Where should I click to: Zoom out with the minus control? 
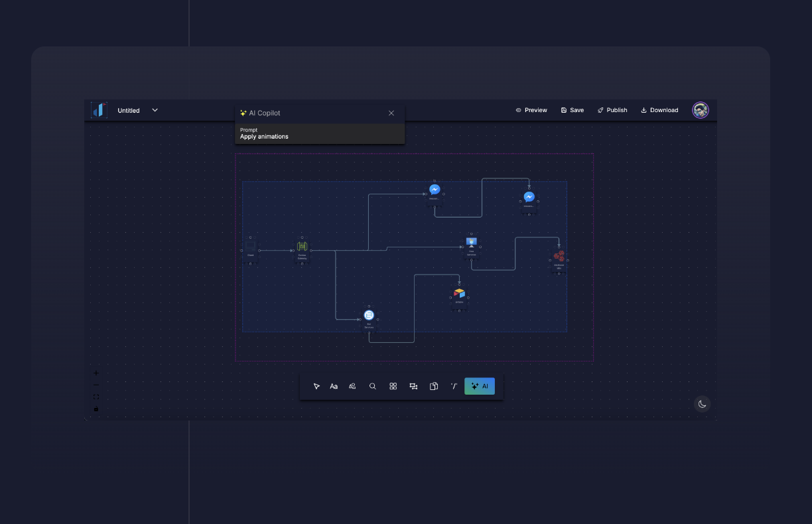pyautogui.click(x=96, y=385)
